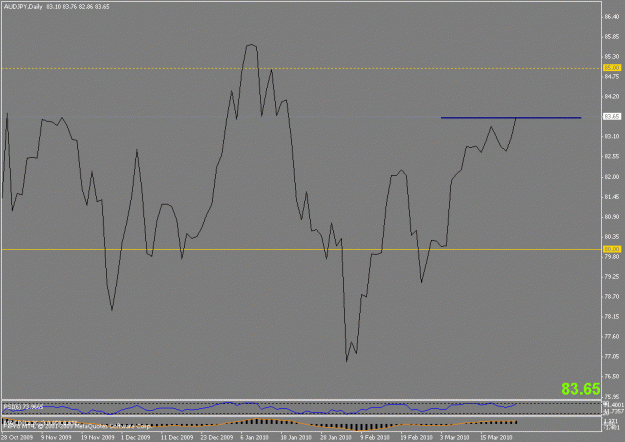Click the 82.00 price axis label
Image resolution: width=625 pixels, height=442 pixels.
(612, 177)
